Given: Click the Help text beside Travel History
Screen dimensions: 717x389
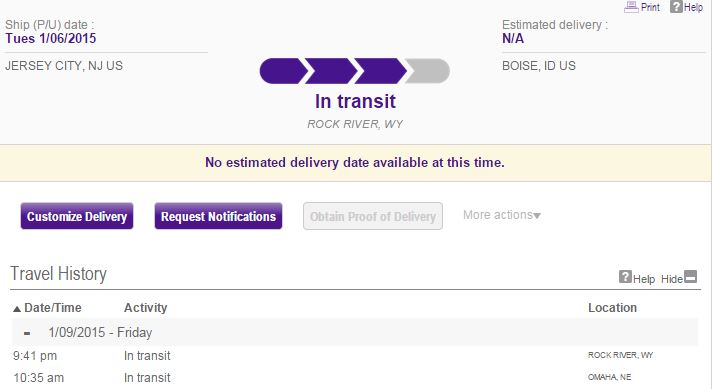Looking at the screenshot, I should point(644,279).
